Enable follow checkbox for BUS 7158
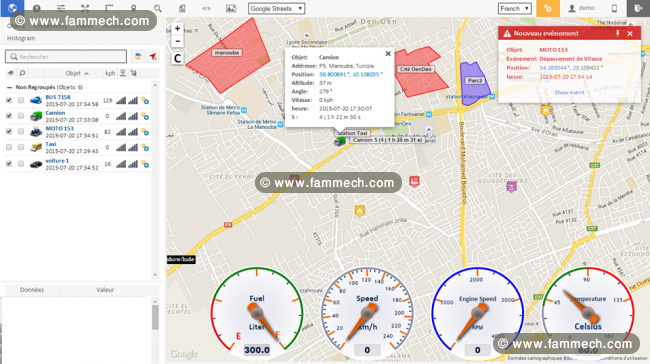The width and height of the screenshot is (650, 364). [x=21, y=100]
